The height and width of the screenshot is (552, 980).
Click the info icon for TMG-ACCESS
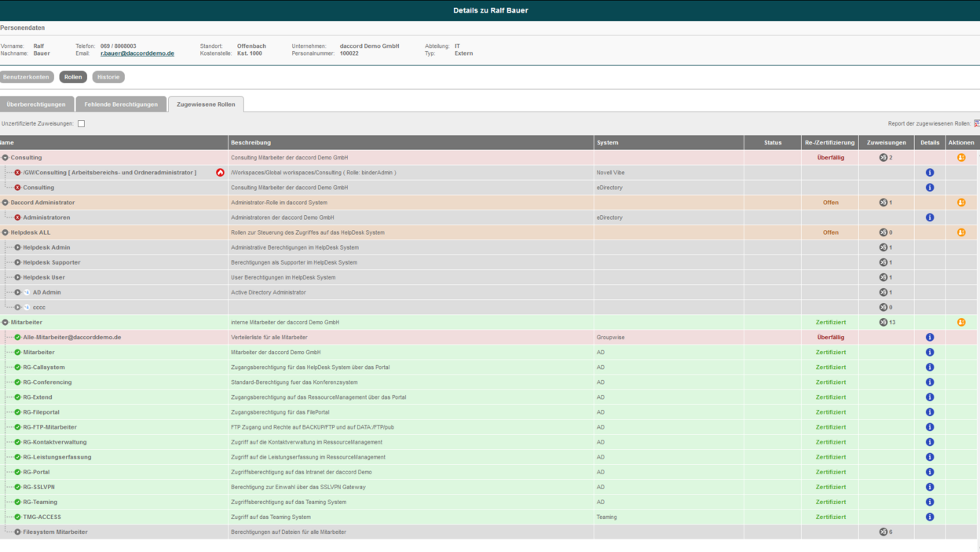930,517
